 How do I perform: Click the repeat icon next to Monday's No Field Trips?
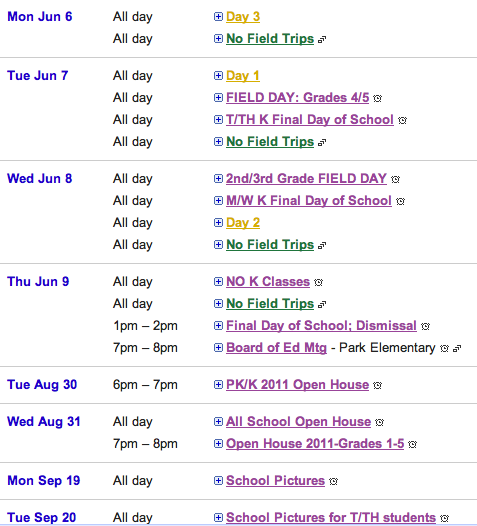(x=322, y=40)
